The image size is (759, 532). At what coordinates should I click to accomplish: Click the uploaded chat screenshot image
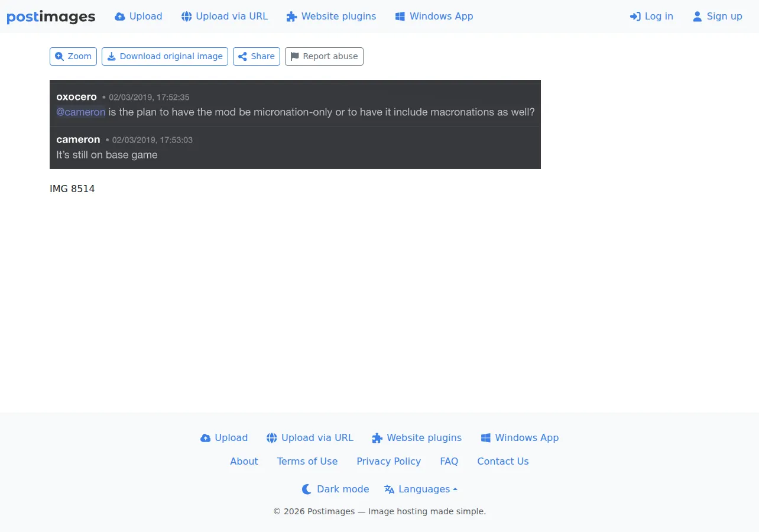point(295,124)
